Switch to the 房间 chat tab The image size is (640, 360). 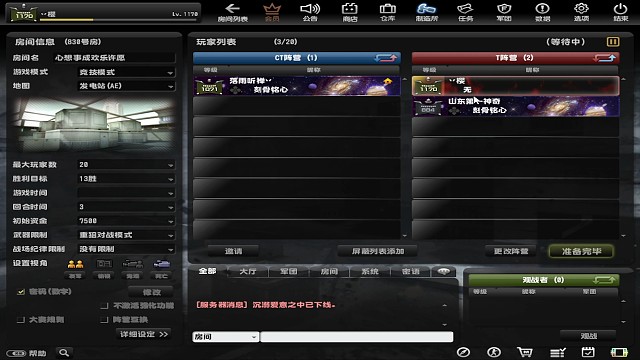coord(329,271)
